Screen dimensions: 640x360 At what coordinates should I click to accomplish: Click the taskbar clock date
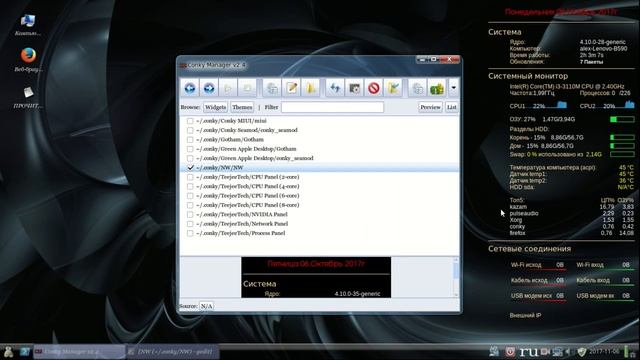coord(604,351)
